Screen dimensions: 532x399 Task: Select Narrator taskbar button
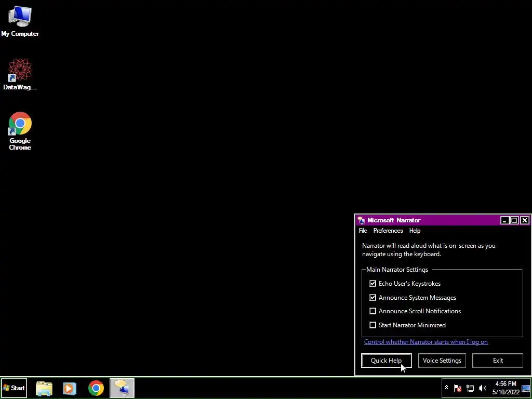(x=122, y=388)
